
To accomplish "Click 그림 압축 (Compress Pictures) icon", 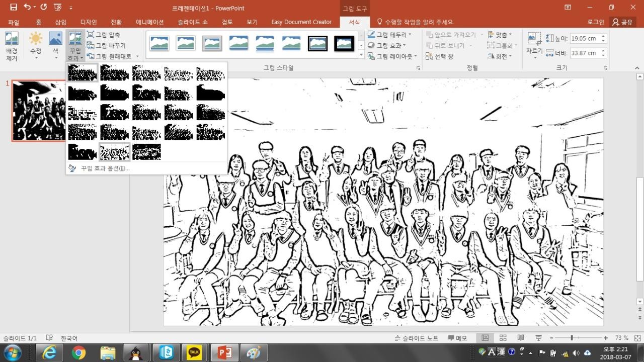I will click(x=104, y=34).
